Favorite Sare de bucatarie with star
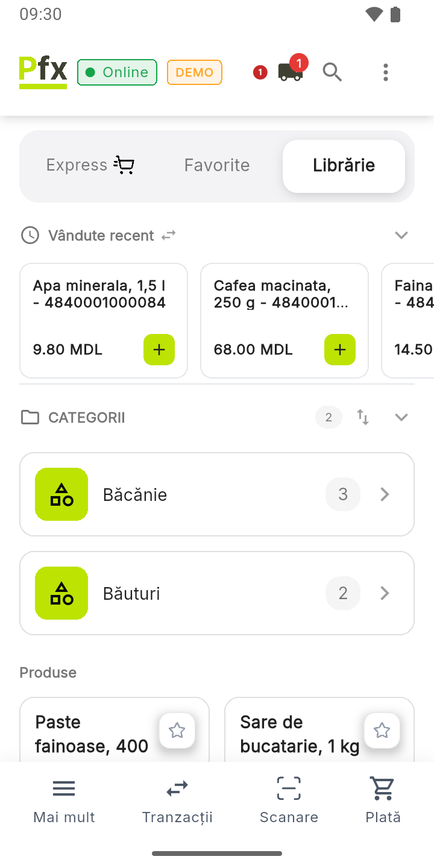 tap(382, 731)
